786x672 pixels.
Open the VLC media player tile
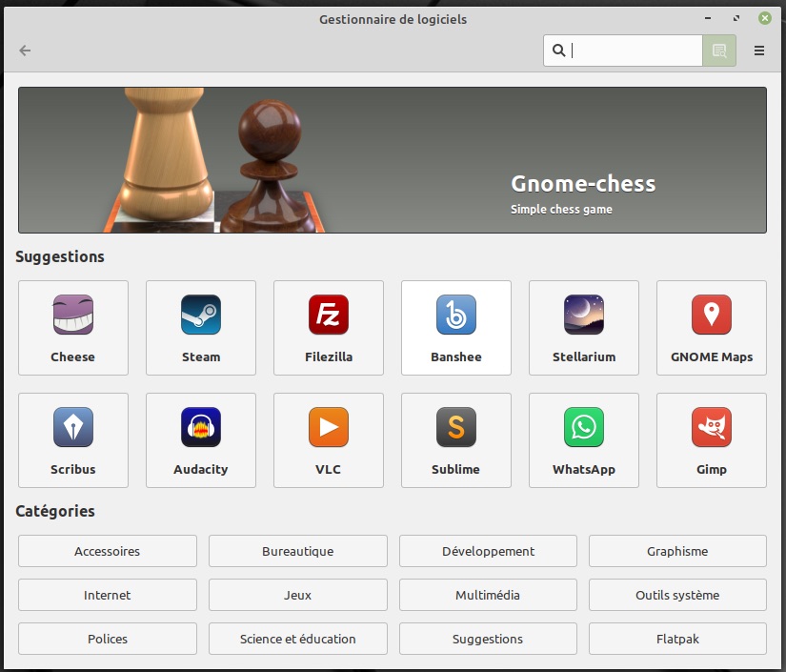(x=329, y=439)
